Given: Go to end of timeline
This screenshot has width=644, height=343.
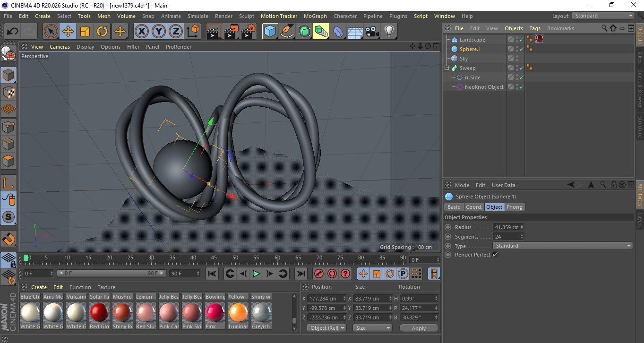Looking at the screenshot, I should (301, 274).
